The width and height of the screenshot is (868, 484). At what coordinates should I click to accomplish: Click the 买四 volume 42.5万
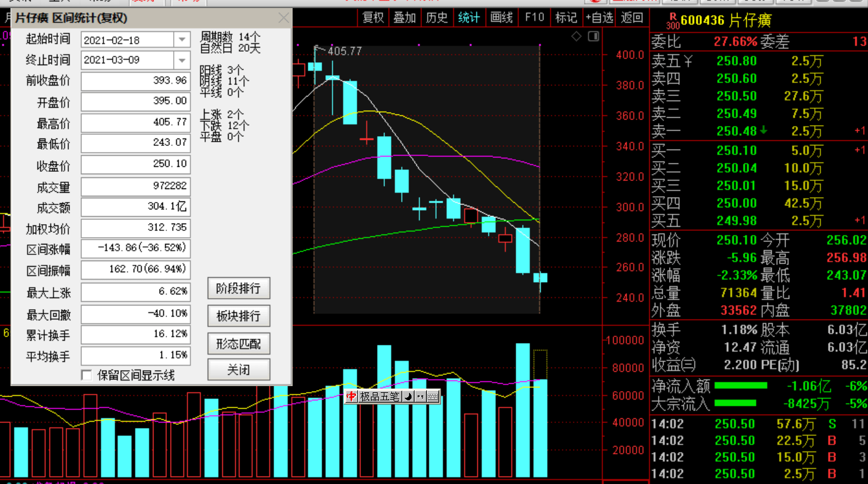803,203
